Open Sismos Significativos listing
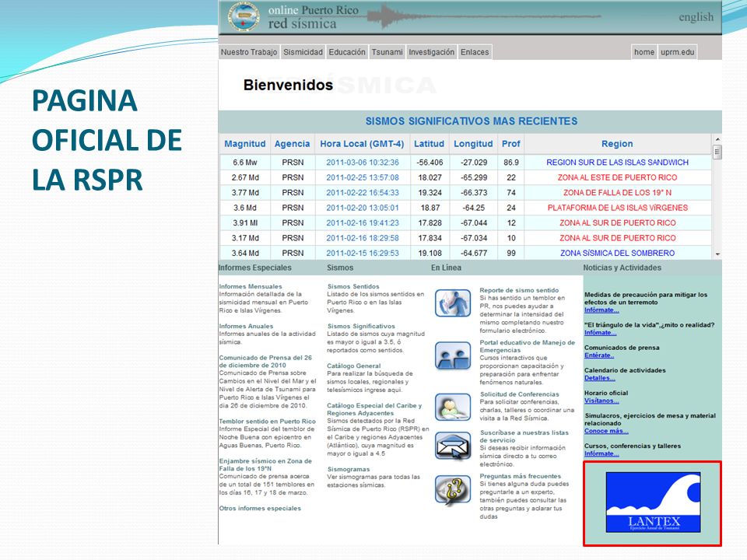This screenshot has width=747, height=560. (361, 326)
